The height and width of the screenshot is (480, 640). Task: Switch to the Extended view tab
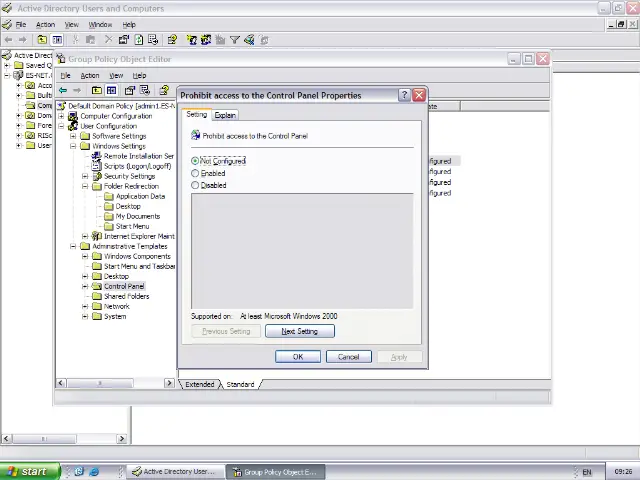pos(200,384)
